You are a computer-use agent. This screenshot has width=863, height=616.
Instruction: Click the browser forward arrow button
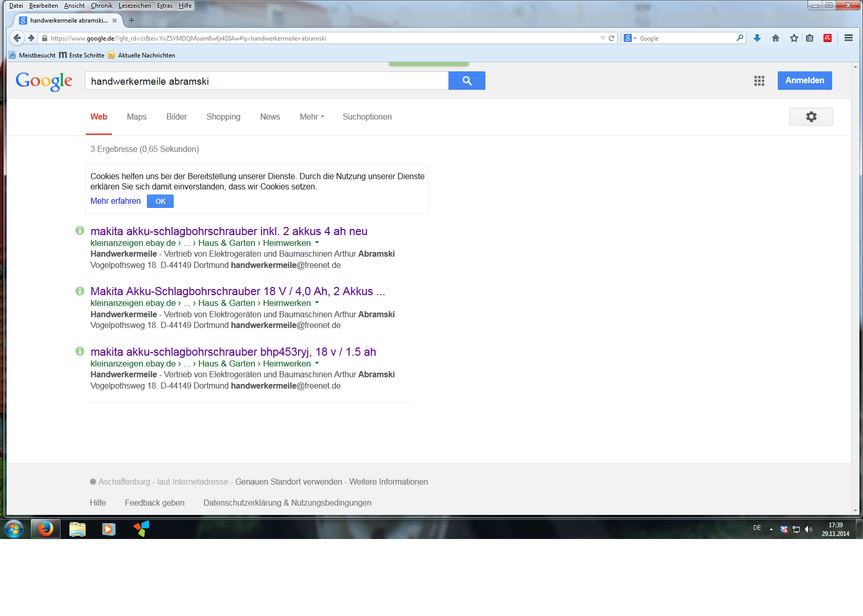pos(31,38)
